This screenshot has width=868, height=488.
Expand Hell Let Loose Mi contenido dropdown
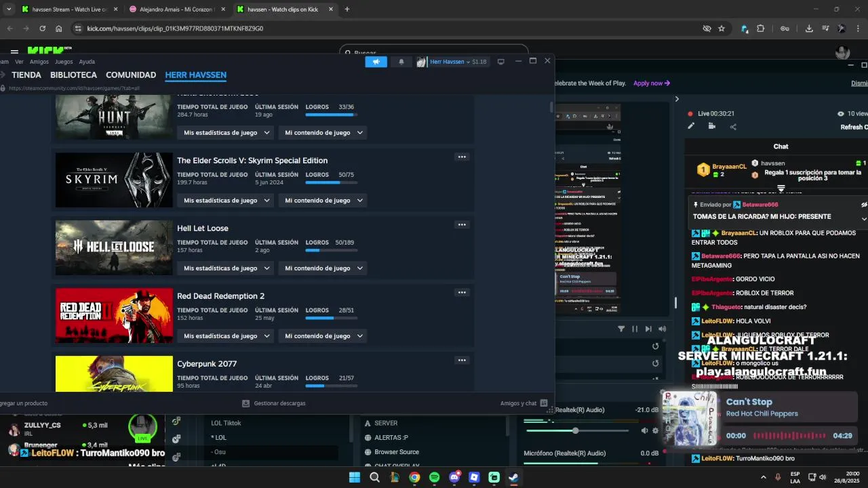point(323,268)
